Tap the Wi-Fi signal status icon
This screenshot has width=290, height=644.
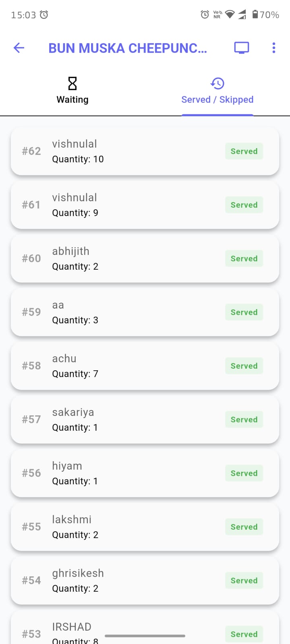(230, 15)
